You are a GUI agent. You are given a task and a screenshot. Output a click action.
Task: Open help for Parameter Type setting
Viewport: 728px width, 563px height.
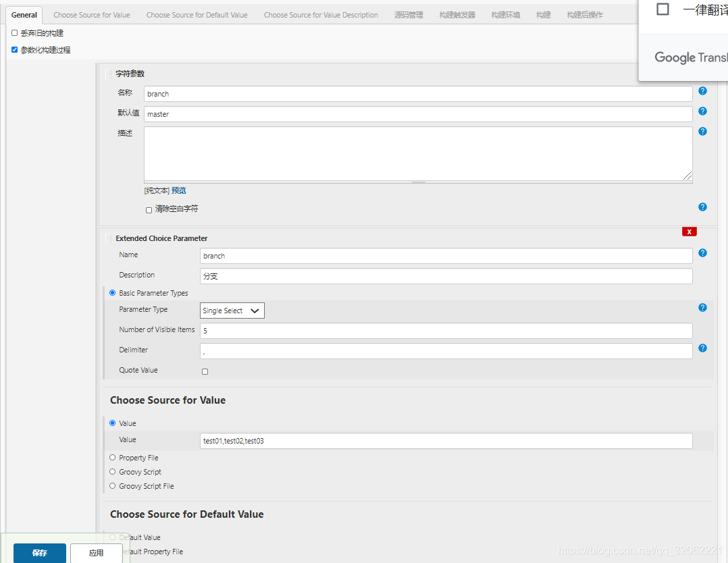click(702, 307)
